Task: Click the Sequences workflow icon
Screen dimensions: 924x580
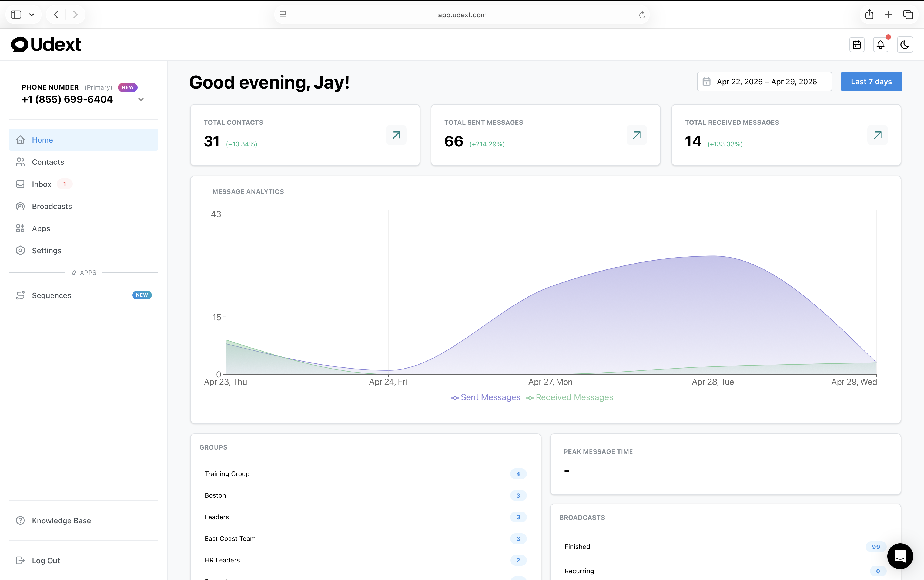Action: point(20,295)
